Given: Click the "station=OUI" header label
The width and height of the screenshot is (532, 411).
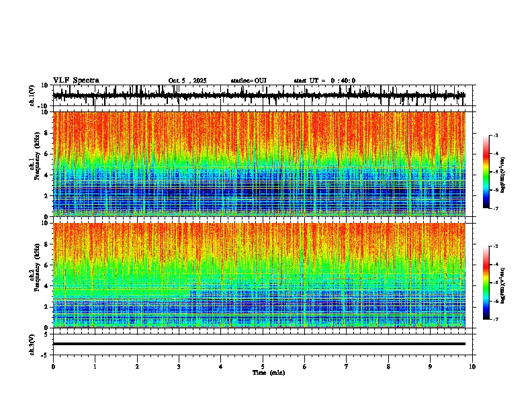Looking at the screenshot, I should coord(249,81).
